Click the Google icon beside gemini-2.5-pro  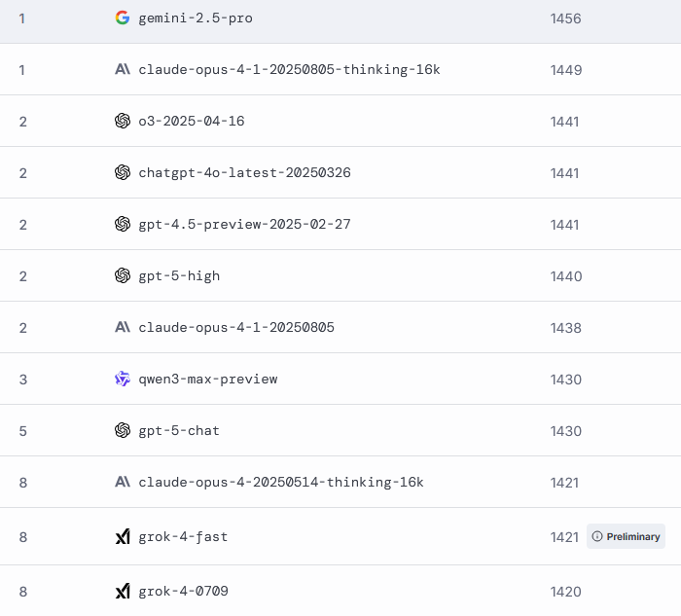click(122, 18)
